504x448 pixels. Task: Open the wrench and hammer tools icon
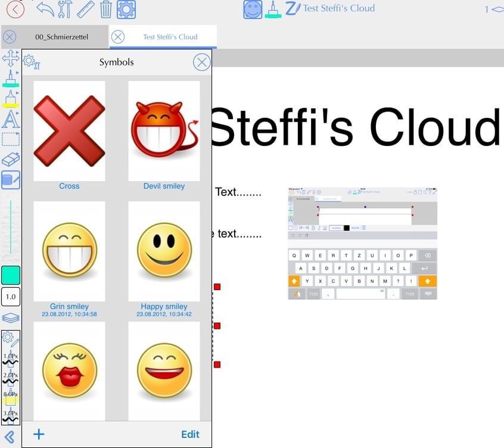65,8
